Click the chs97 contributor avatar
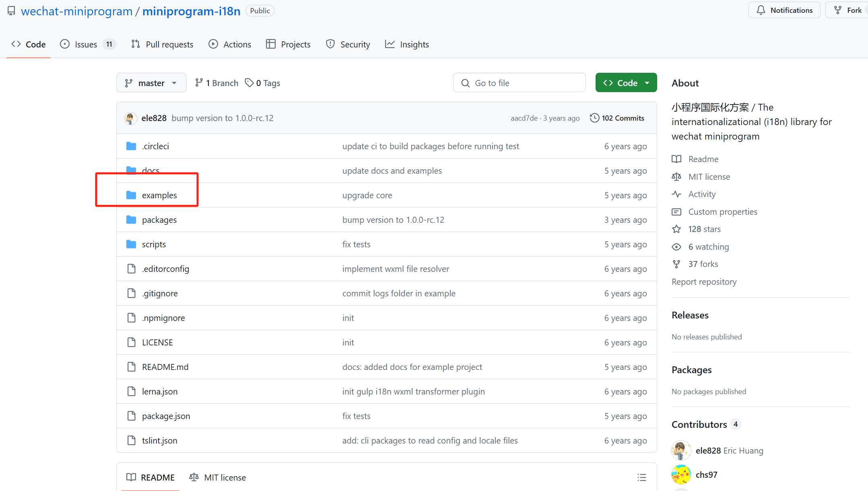This screenshot has height=491, width=868. pyautogui.click(x=681, y=475)
